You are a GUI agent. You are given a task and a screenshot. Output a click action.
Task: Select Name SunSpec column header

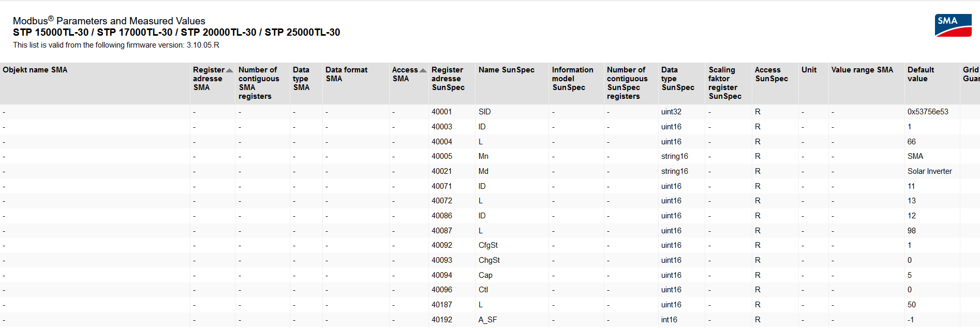tap(506, 70)
